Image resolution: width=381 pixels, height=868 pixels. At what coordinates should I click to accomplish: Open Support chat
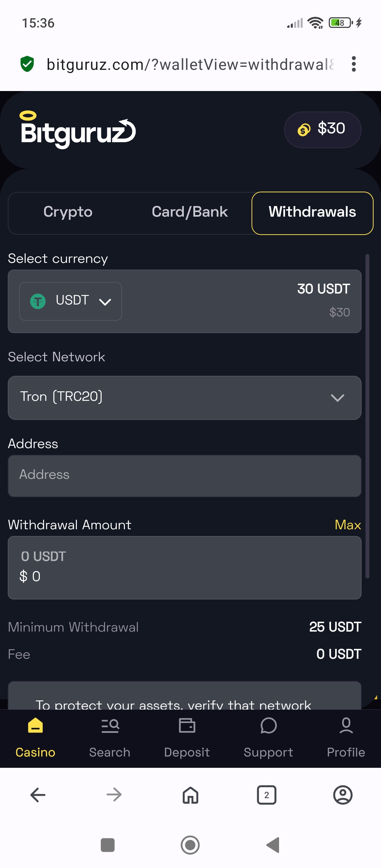[x=268, y=738]
